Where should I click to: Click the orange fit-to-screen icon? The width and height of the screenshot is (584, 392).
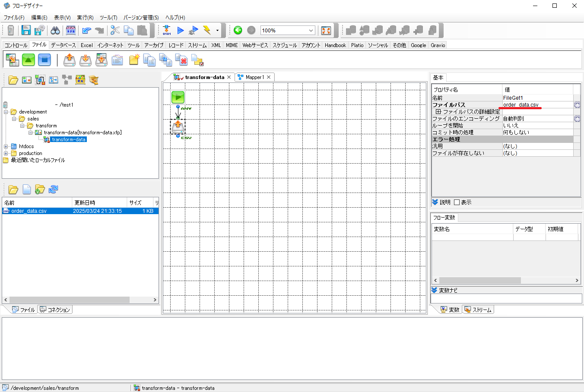coord(326,30)
